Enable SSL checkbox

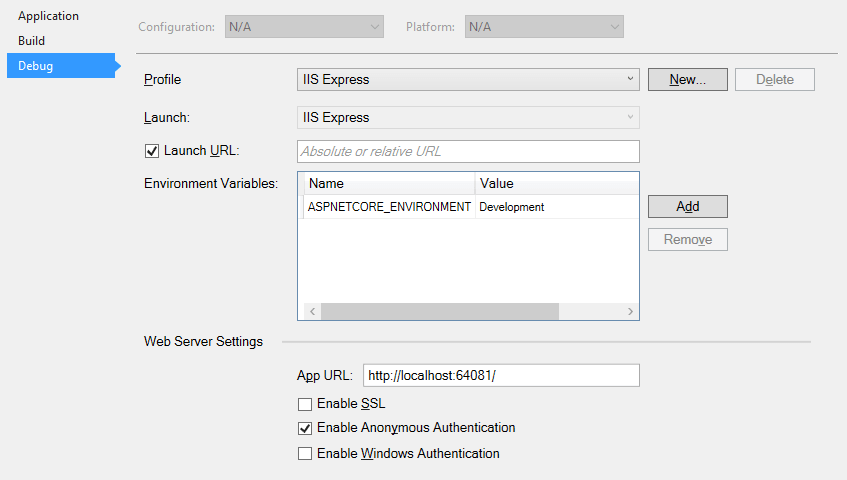305,404
